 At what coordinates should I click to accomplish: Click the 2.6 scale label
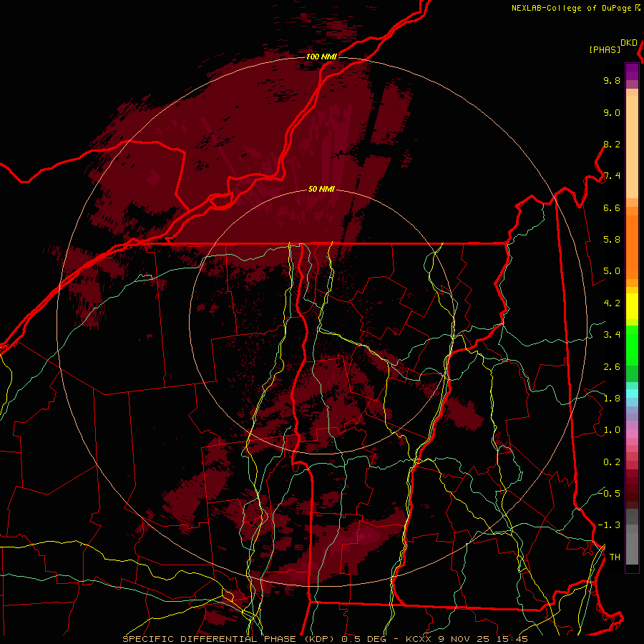612,367
